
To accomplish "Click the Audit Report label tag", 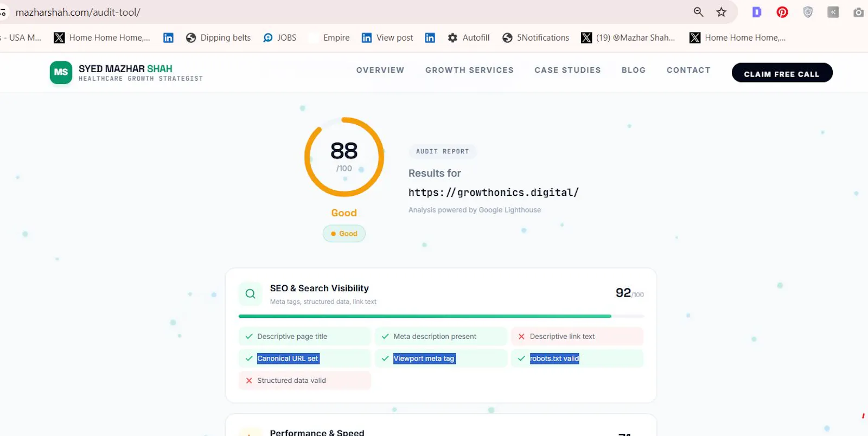I will [442, 151].
